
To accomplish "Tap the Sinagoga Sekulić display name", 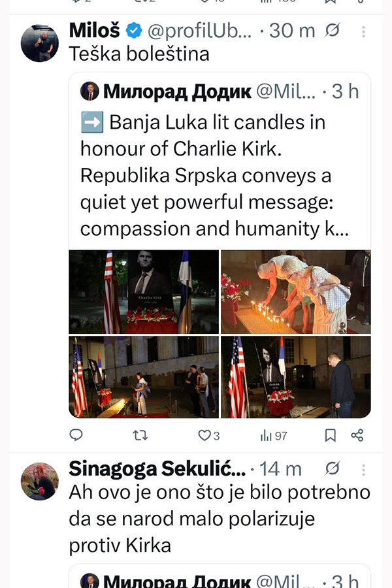I will (157, 468).
